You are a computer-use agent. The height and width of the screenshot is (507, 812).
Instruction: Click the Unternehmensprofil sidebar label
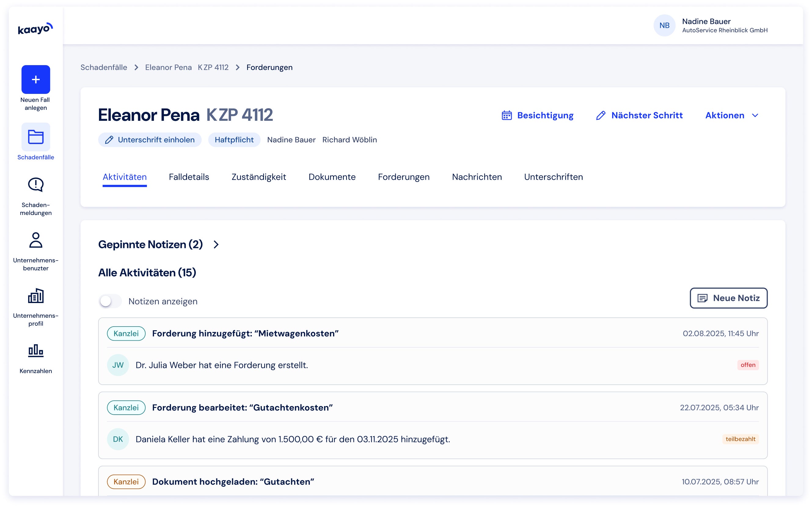[36, 320]
